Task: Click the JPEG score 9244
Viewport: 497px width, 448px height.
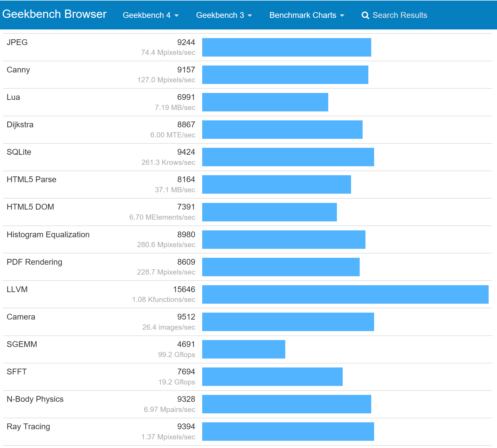Action: 186,42
